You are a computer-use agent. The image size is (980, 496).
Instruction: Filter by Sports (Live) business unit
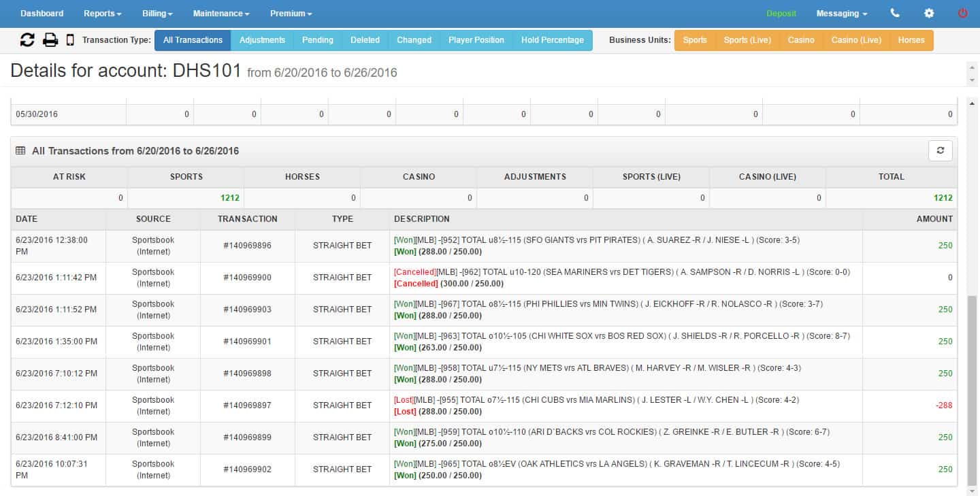coord(747,40)
